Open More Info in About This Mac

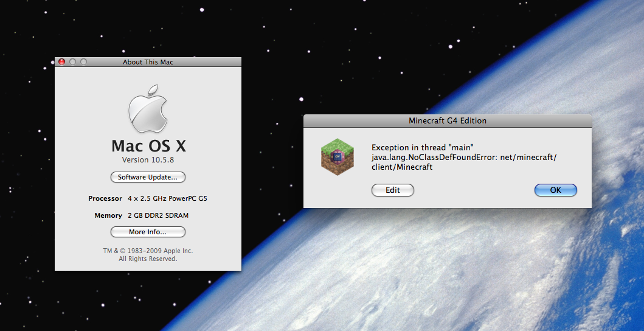click(x=148, y=232)
